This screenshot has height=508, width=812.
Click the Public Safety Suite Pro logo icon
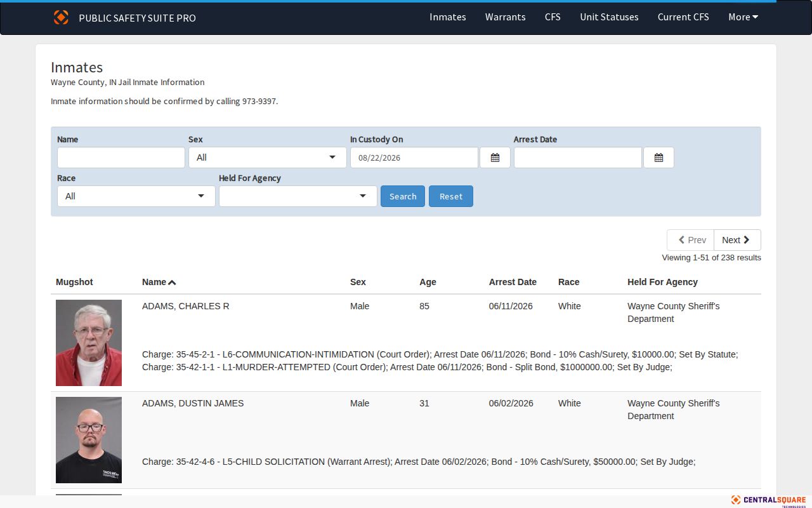click(61, 17)
